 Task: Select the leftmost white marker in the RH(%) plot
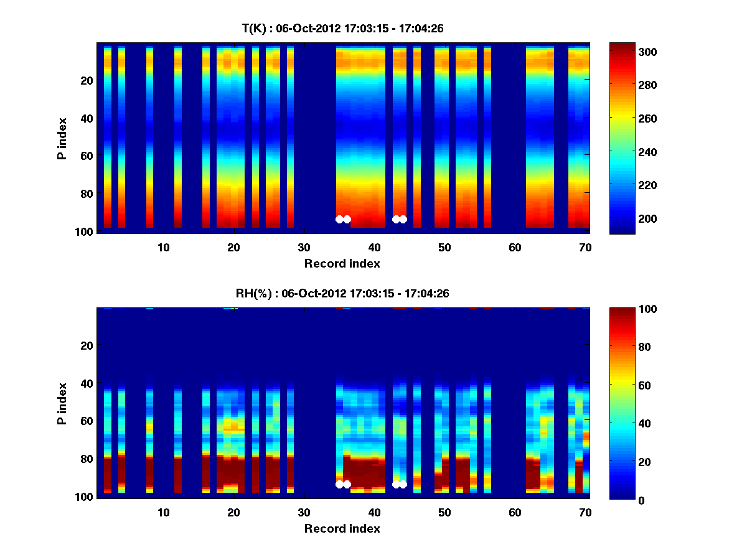coord(339,484)
